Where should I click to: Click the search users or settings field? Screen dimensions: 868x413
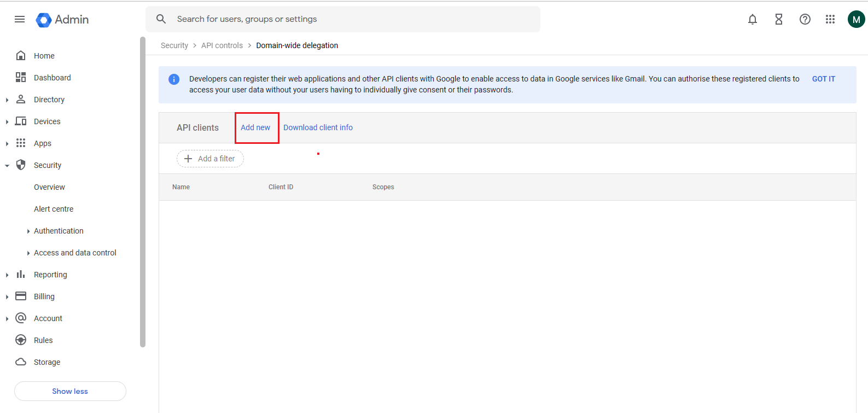(343, 19)
